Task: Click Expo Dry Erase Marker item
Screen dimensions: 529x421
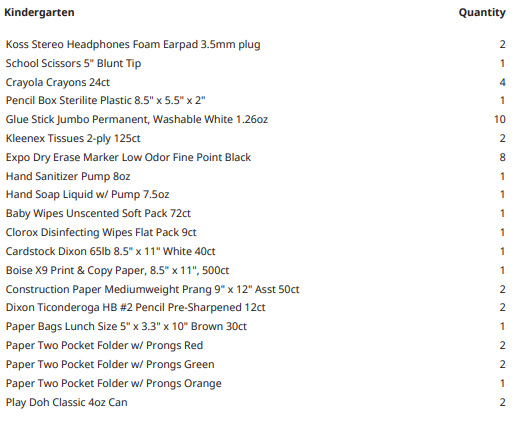Action: pos(128,158)
